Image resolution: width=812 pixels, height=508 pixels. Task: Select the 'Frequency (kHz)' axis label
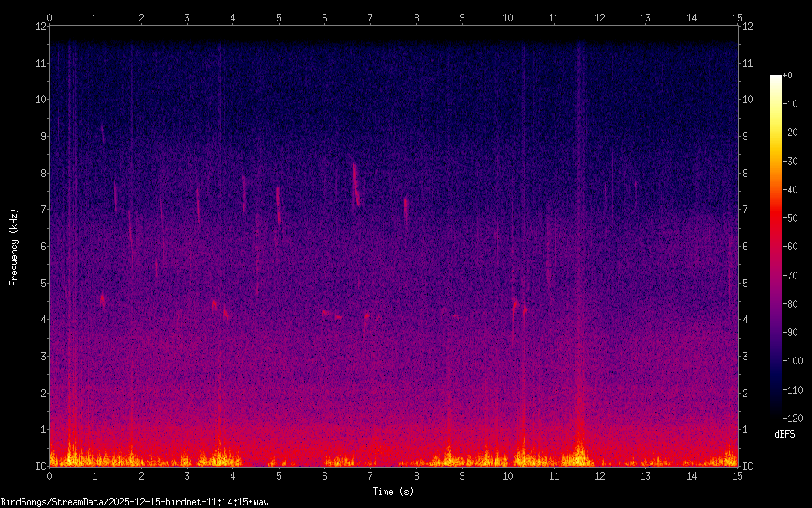coord(14,247)
